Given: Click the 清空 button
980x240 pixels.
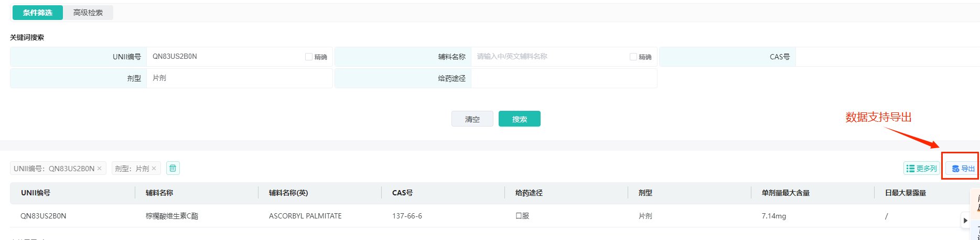Looking at the screenshot, I should 472,119.
